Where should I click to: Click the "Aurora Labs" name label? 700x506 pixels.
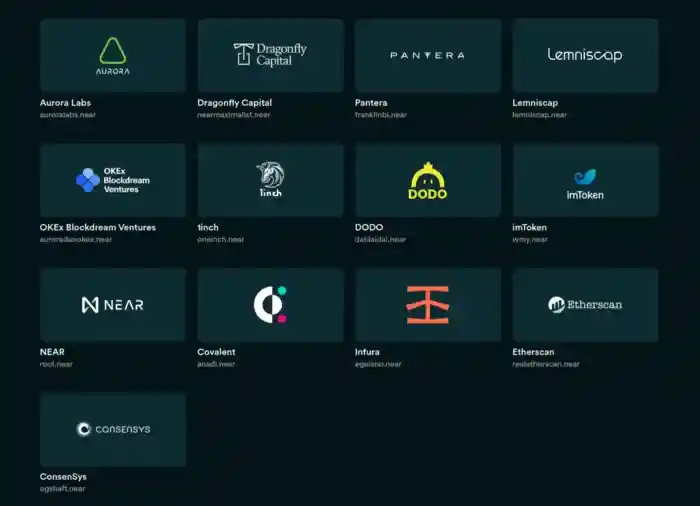click(x=65, y=103)
